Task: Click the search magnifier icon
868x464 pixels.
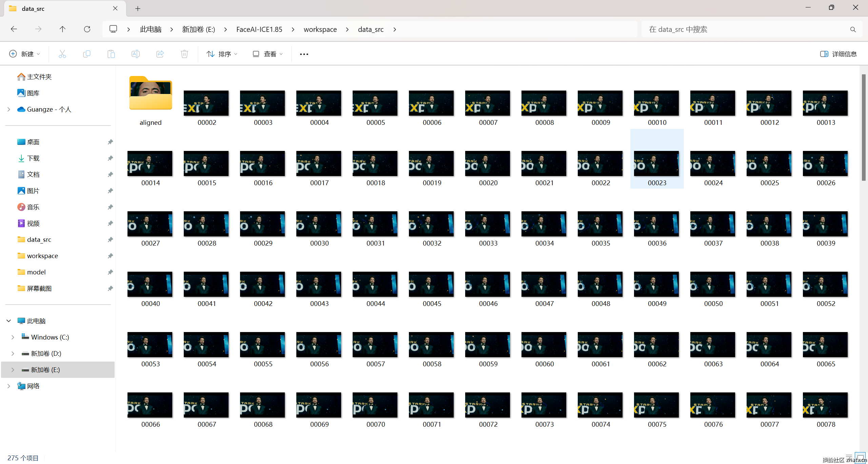Action: click(x=853, y=30)
